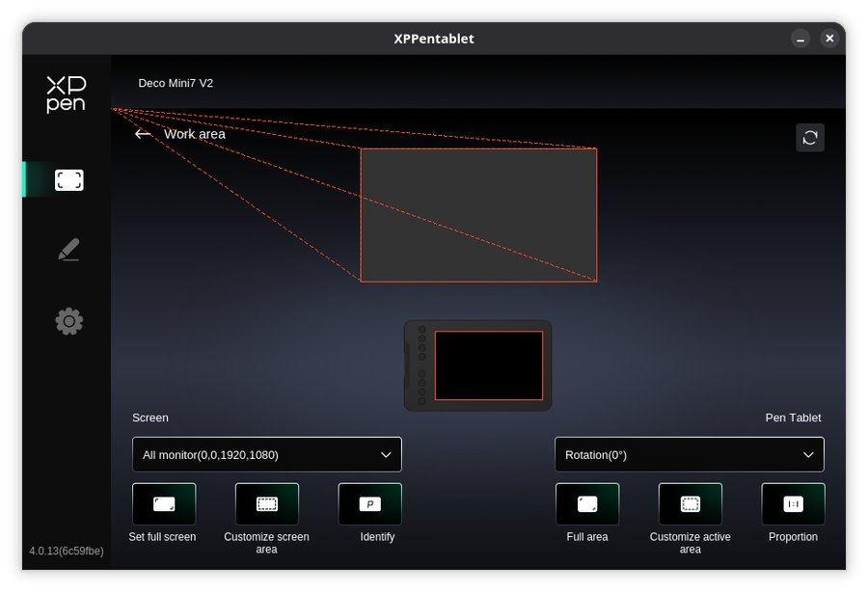Click the Proportion icon

794,504
